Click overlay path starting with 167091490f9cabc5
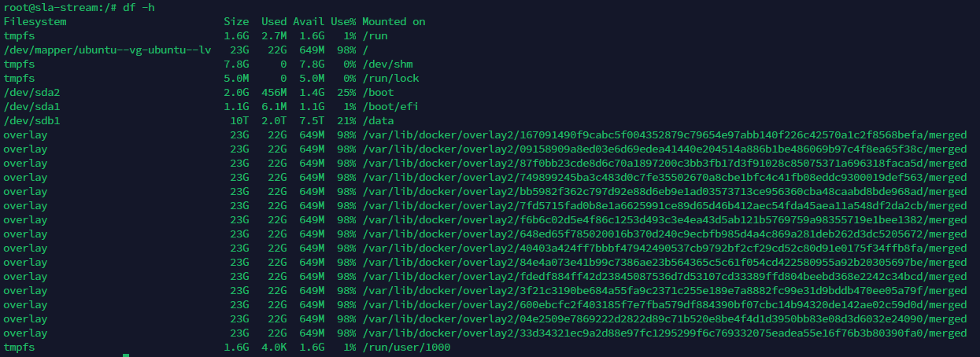Image resolution: width=980 pixels, height=357 pixels. pyautogui.click(x=664, y=135)
